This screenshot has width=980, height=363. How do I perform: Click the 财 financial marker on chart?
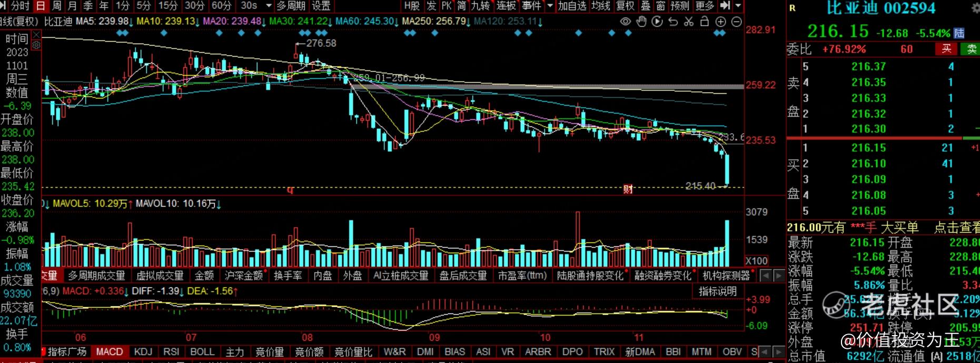628,189
